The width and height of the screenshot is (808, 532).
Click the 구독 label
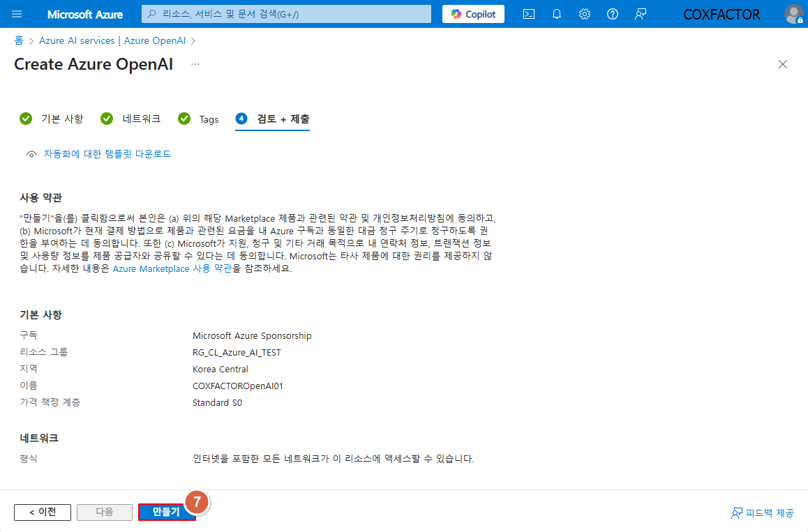(29, 335)
